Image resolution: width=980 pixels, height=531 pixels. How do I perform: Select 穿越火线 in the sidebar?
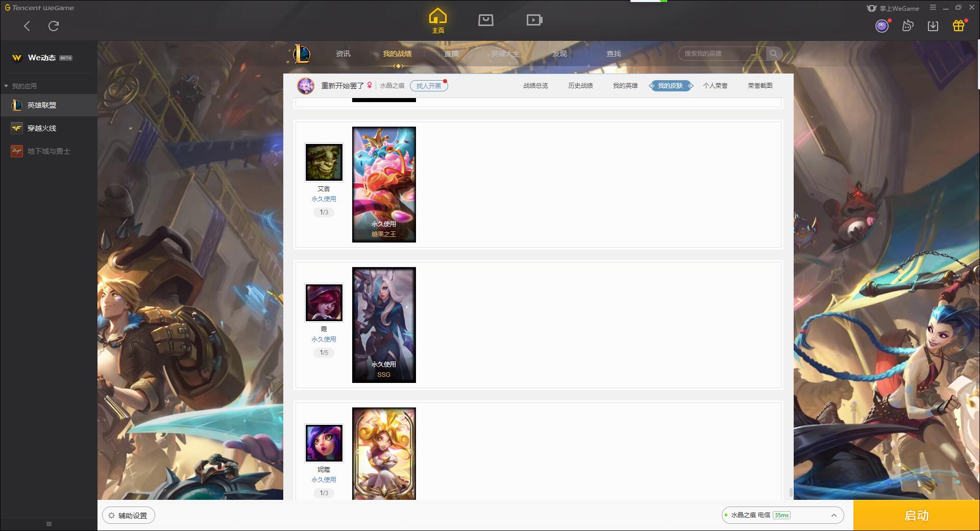pos(48,128)
